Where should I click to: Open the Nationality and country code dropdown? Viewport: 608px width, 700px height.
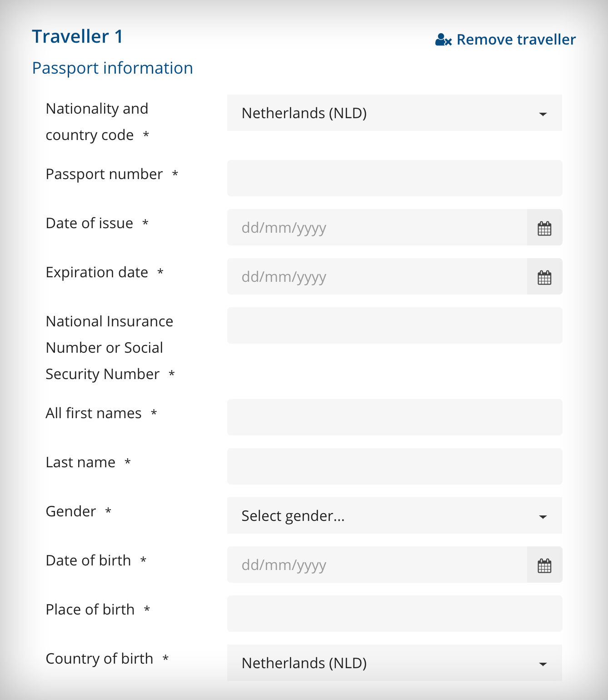[394, 113]
